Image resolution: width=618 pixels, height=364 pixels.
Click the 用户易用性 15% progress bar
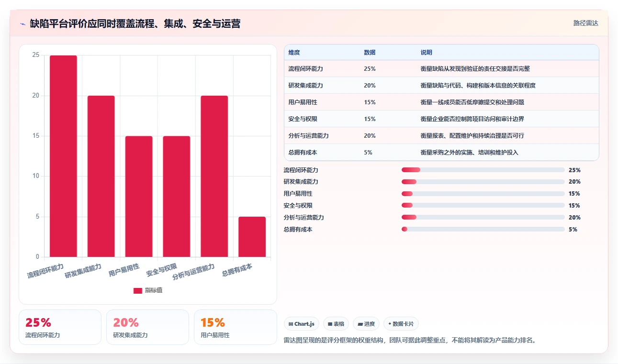[483, 194]
